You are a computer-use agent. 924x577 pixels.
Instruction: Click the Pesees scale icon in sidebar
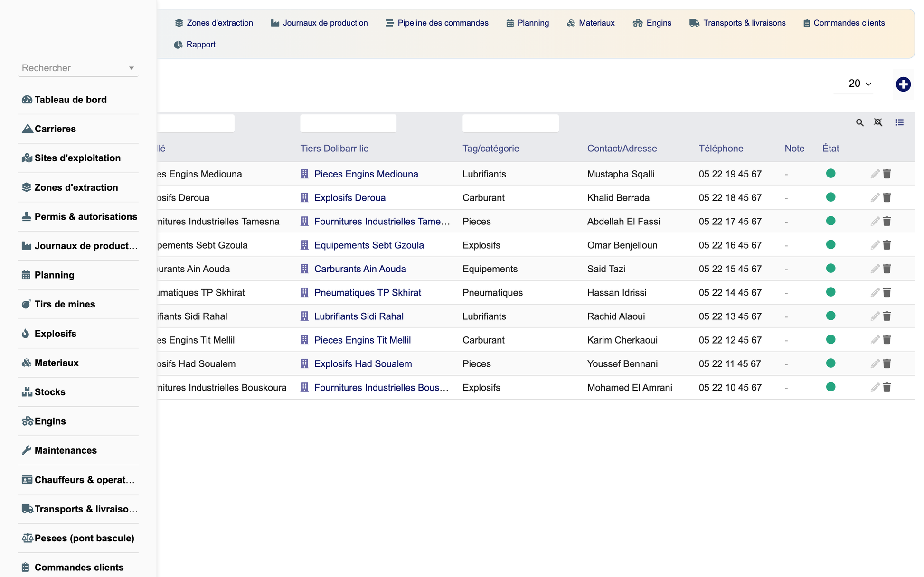pos(27,538)
